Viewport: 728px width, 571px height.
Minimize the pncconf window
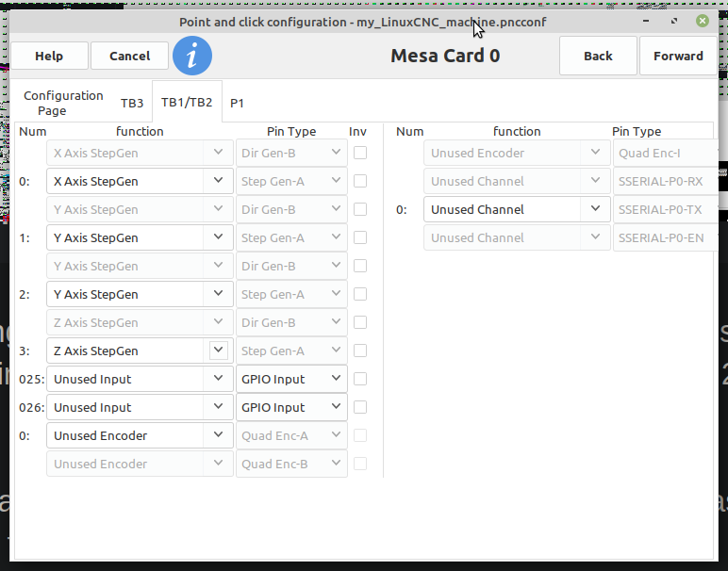pos(646,21)
